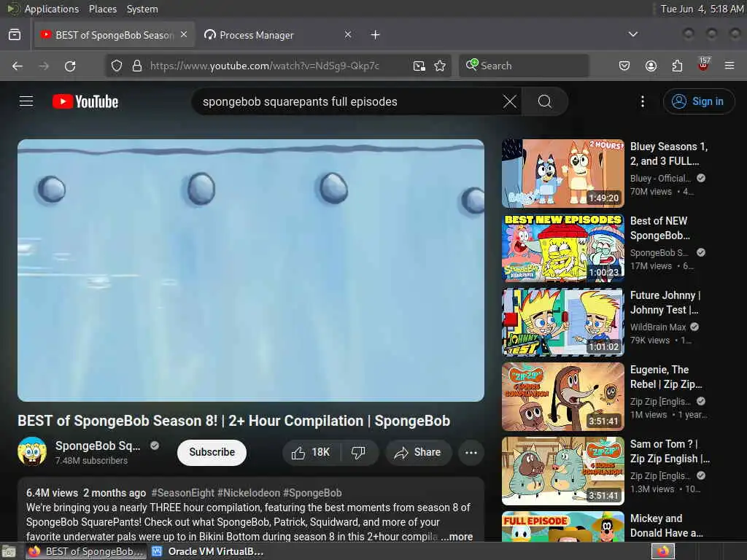Subscribe to SpongeBob channel
This screenshot has height=560, width=747.
pyautogui.click(x=212, y=452)
